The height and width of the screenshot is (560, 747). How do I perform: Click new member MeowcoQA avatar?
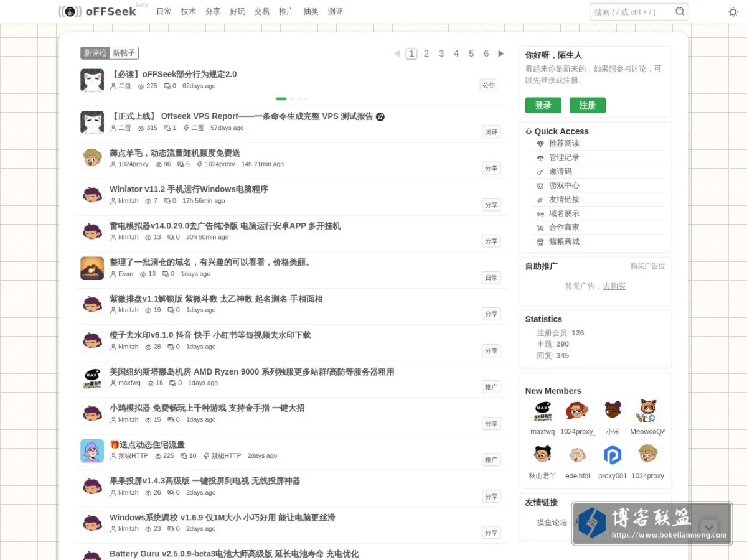point(647,411)
